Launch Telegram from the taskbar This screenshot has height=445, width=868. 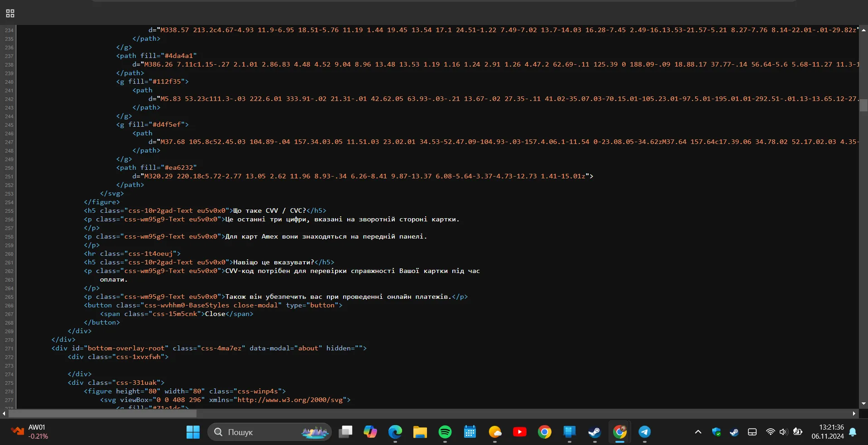point(644,432)
